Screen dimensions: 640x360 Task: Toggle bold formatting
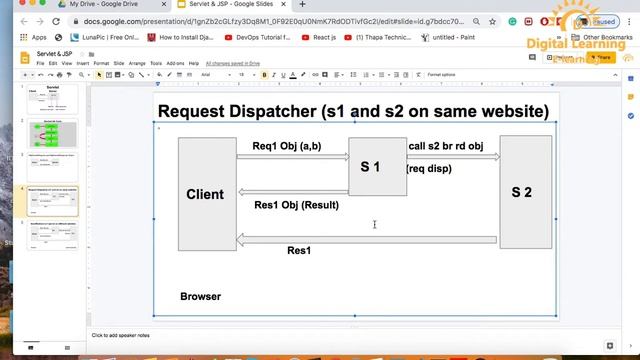click(264, 75)
